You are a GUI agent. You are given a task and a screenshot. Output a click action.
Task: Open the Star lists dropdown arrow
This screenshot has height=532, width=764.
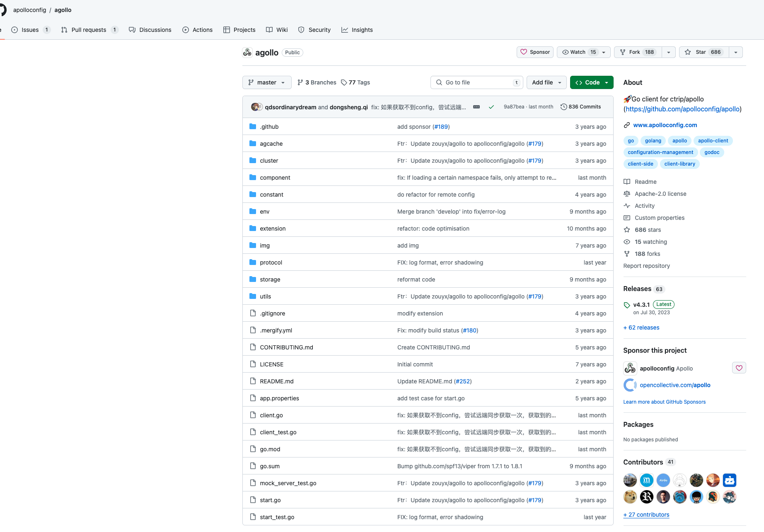click(735, 52)
